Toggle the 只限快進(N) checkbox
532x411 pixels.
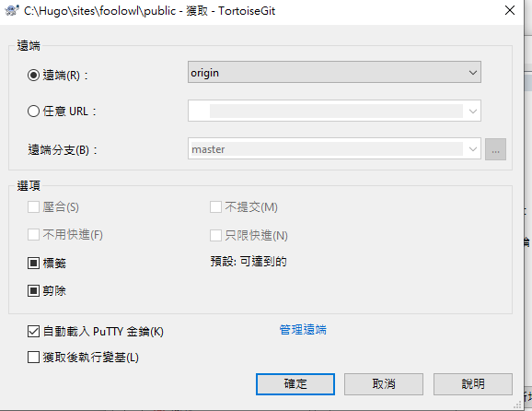coord(215,235)
